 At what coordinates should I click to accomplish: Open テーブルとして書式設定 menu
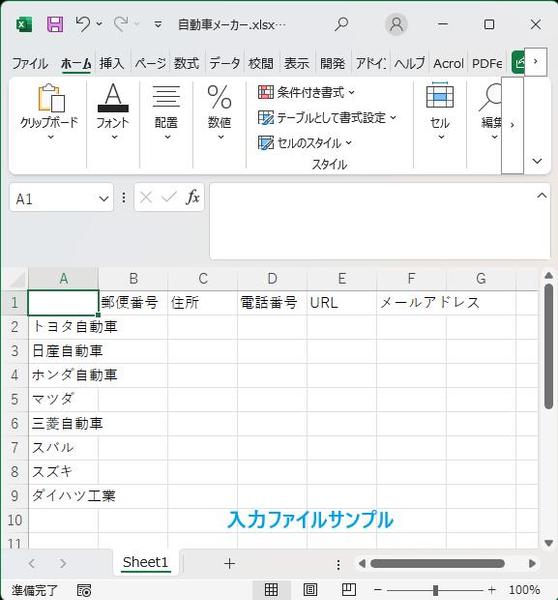[x=327, y=117]
